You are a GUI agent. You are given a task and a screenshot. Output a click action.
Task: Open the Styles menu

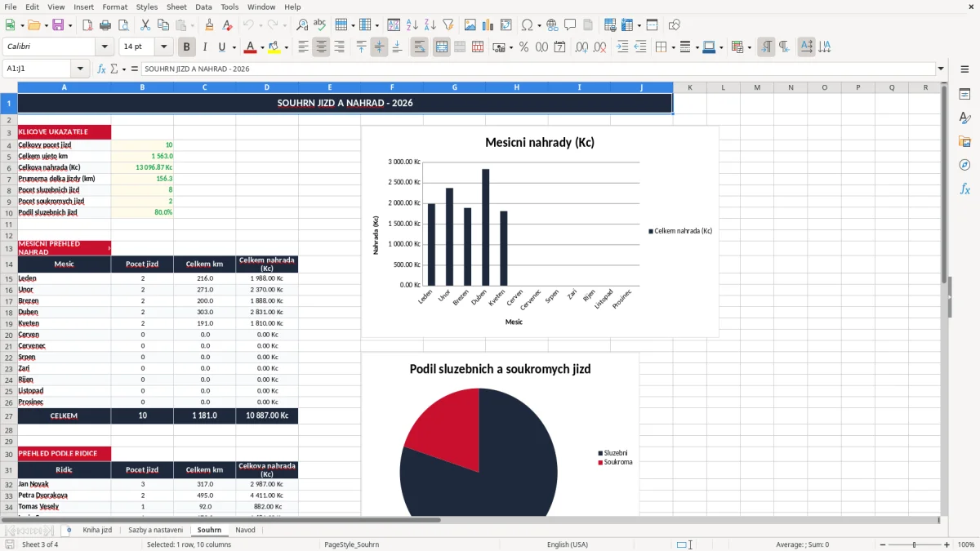(147, 7)
